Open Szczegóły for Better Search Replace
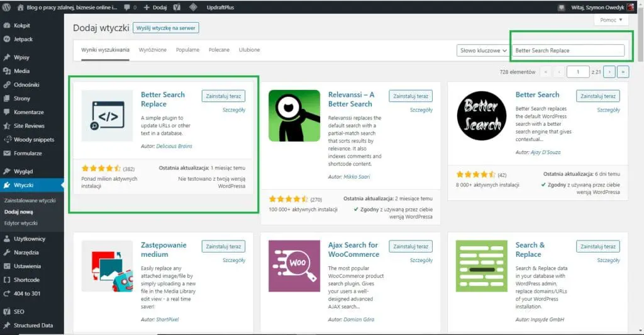644x335 pixels. tap(234, 110)
